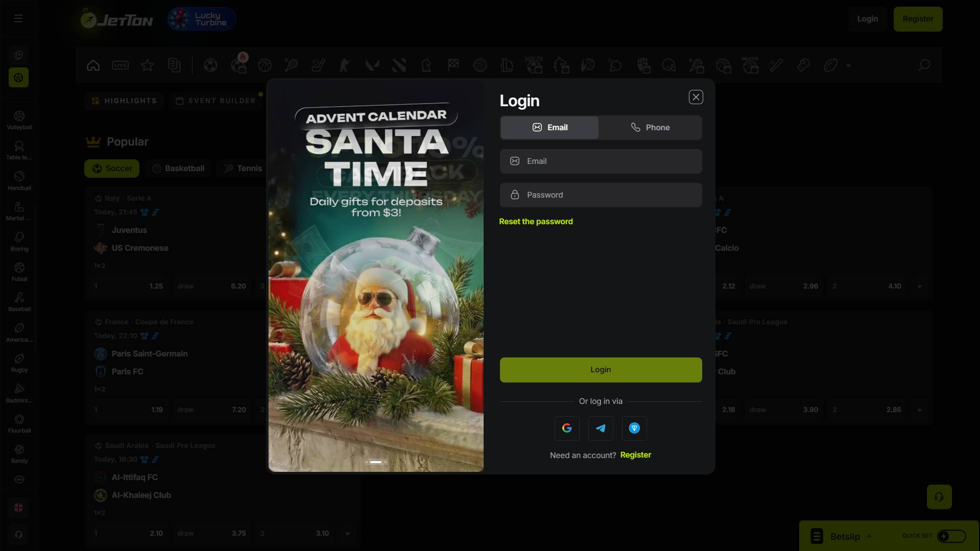This screenshot has height=551, width=980.
Task: Log in via Telegram icon
Action: [601, 428]
